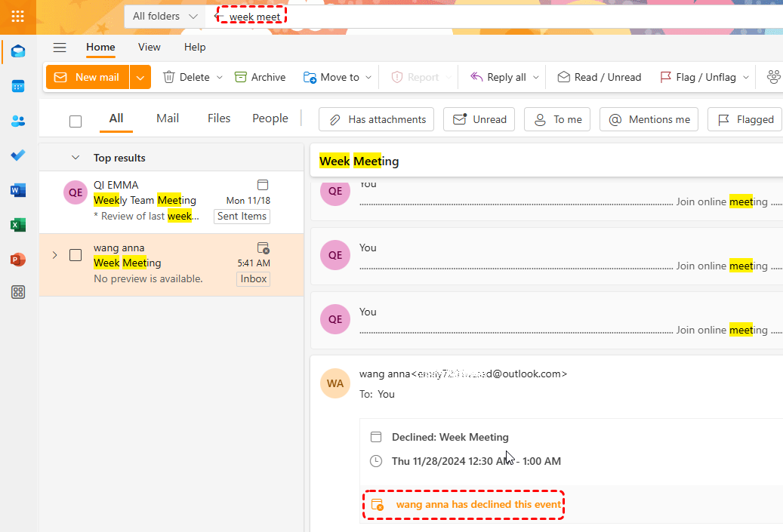Launch PowerPoint from the left sidebar
Screen dimensions: 783x532
tap(18, 260)
